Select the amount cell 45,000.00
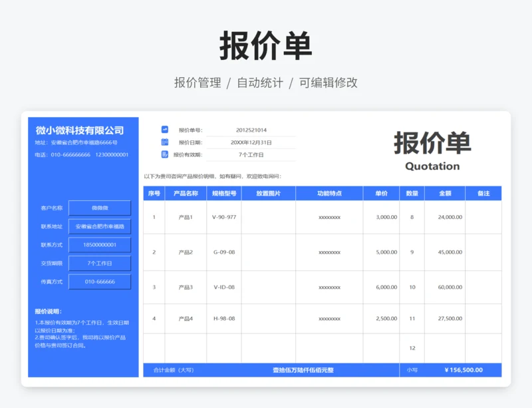This screenshot has width=532, height=408. tap(445, 252)
